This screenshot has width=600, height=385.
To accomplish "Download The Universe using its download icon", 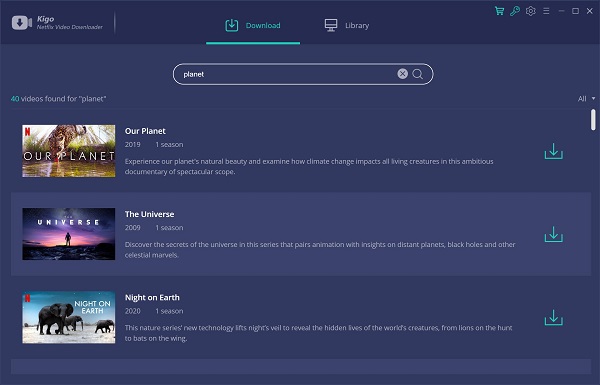I will (554, 234).
